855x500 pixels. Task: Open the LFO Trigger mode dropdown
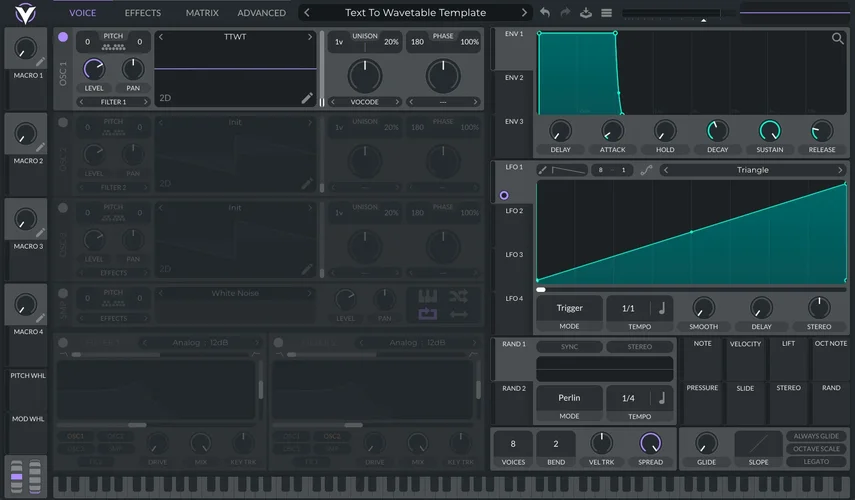(569, 309)
